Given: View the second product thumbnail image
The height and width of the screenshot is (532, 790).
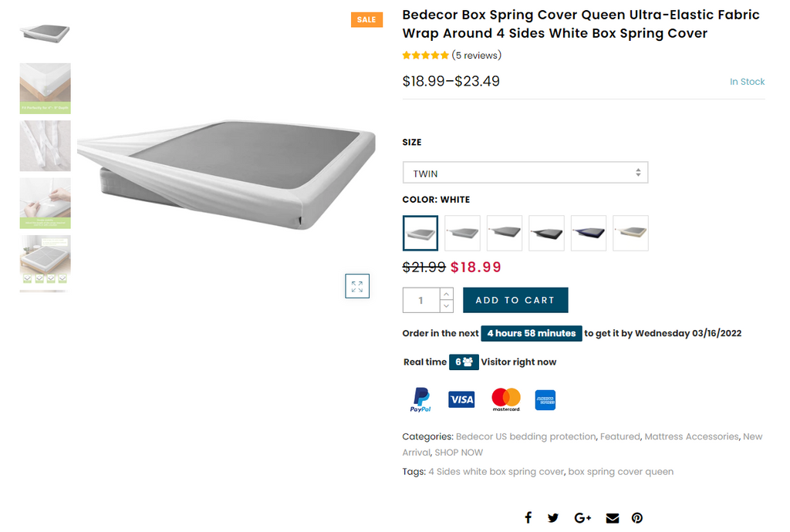Looking at the screenshot, I should tap(45, 88).
